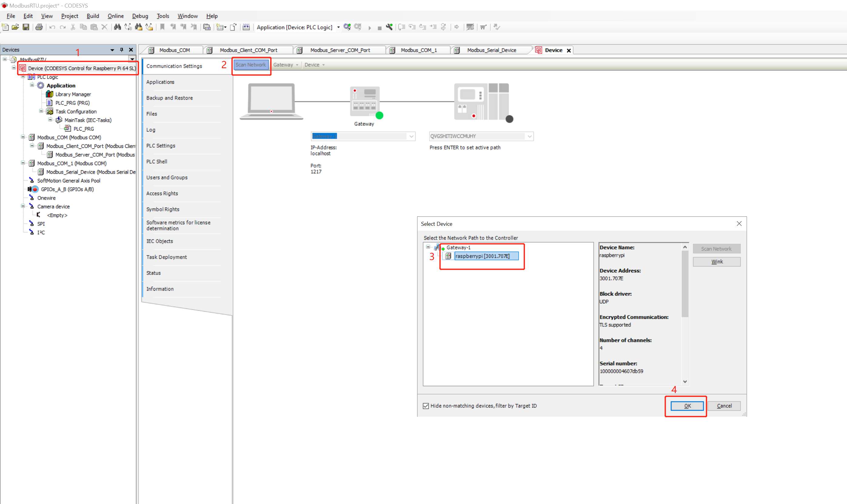
Task: Click the Undo arrow icon
Action: (52, 27)
